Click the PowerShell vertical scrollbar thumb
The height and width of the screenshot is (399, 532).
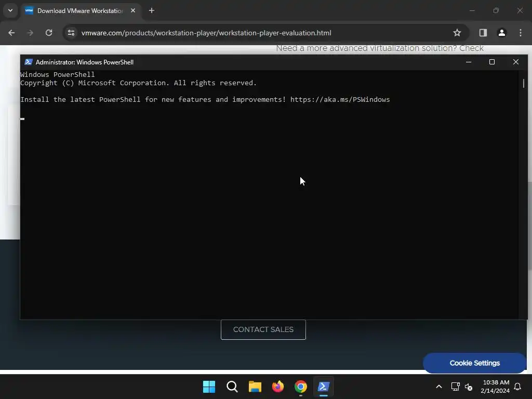[x=524, y=83]
